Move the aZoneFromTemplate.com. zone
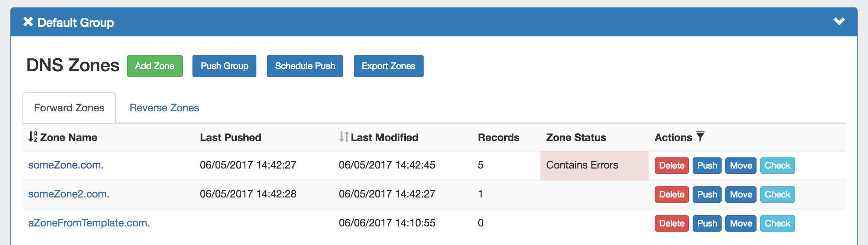The width and height of the screenshot is (868, 245). point(741,223)
